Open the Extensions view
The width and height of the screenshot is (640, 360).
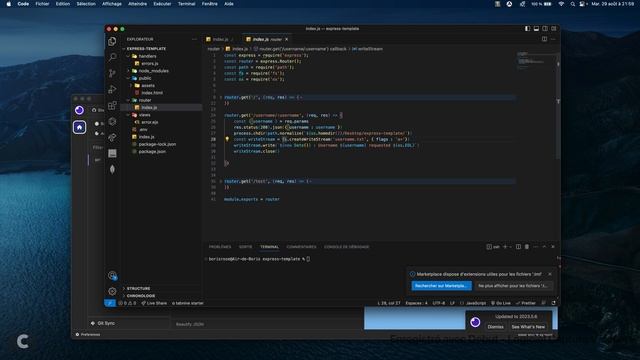[x=112, y=105]
